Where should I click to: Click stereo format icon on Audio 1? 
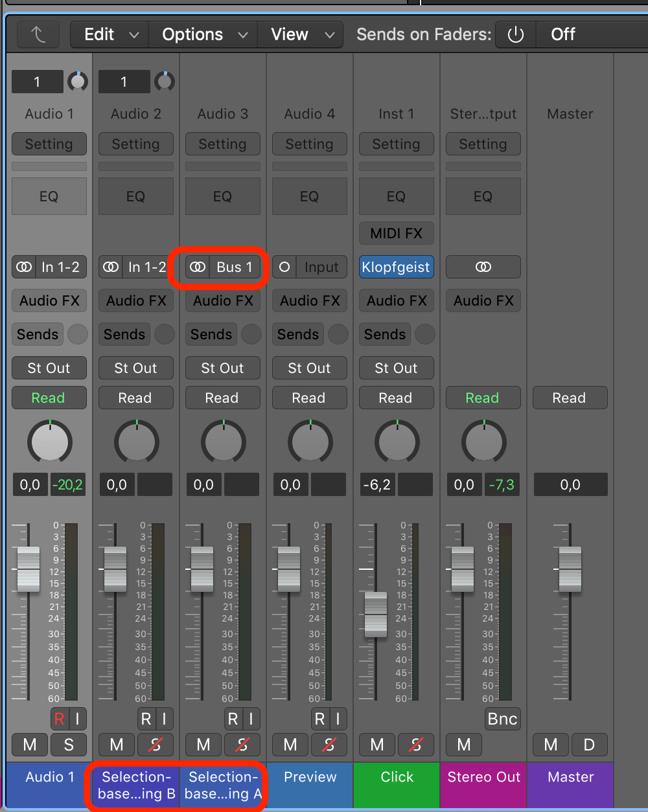point(24,267)
